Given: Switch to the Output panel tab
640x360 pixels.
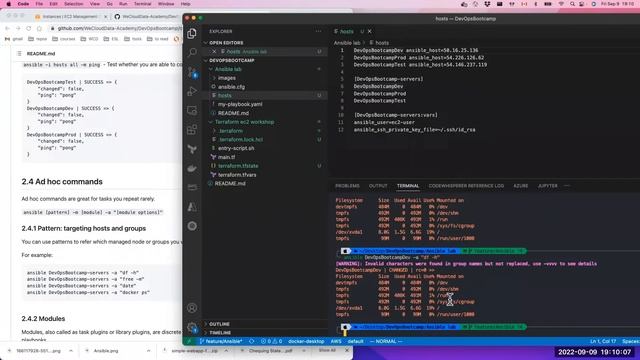Looking at the screenshot, I should point(378,186).
